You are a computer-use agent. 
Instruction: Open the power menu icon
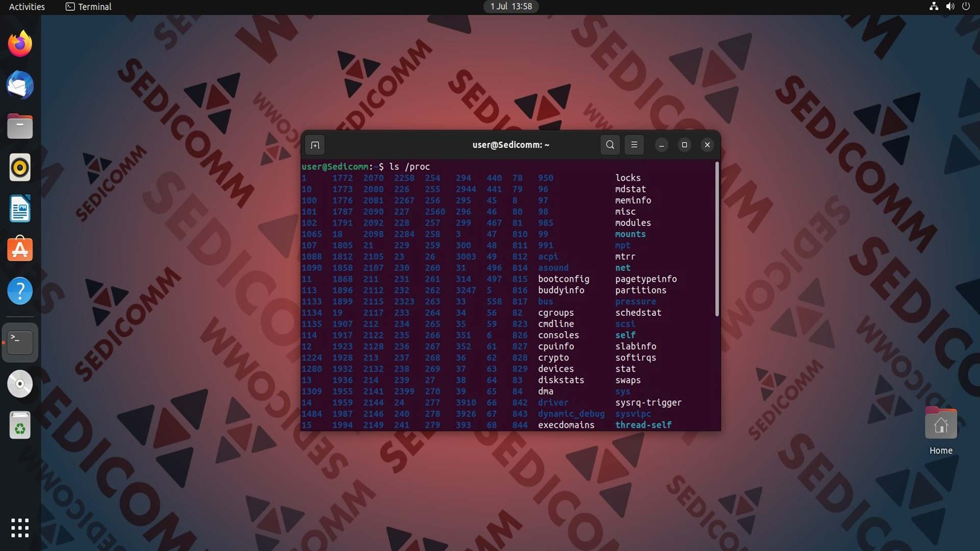pyautogui.click(x=966, y=7)
